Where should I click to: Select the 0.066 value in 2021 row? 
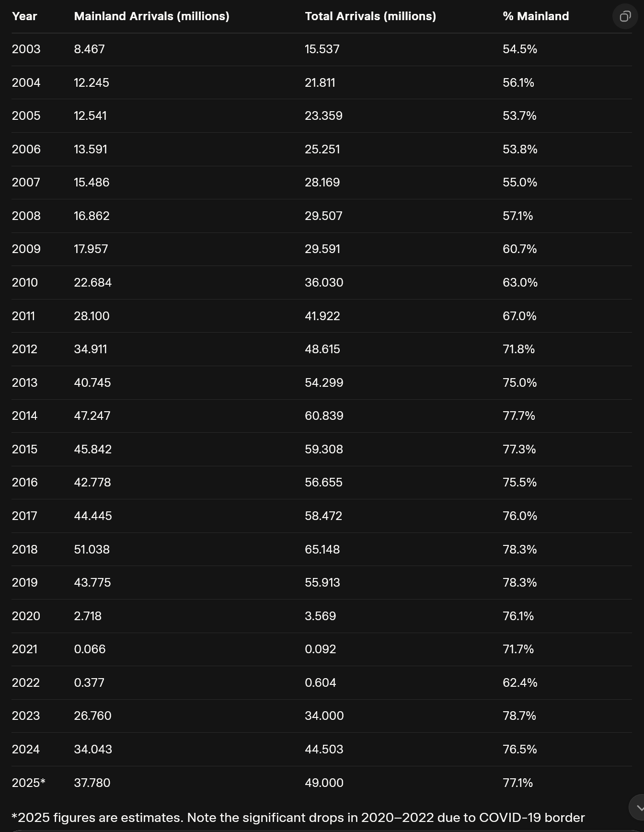[90, 649]
